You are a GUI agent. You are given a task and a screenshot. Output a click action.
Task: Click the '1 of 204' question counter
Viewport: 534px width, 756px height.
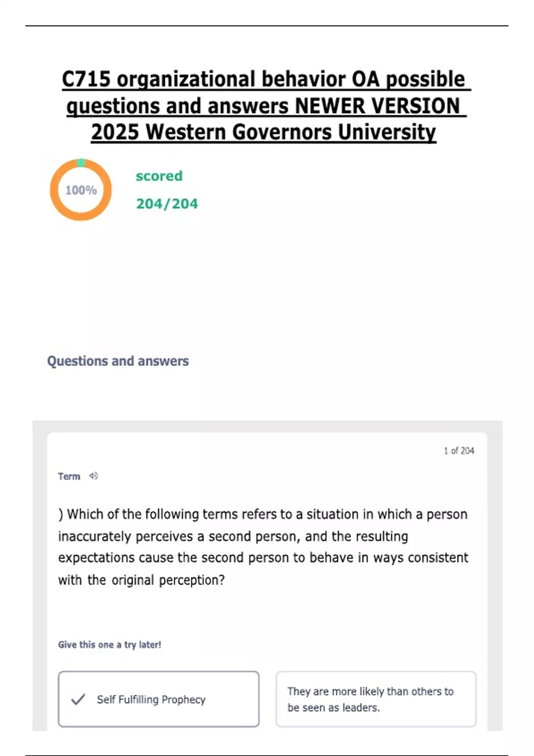459,450
